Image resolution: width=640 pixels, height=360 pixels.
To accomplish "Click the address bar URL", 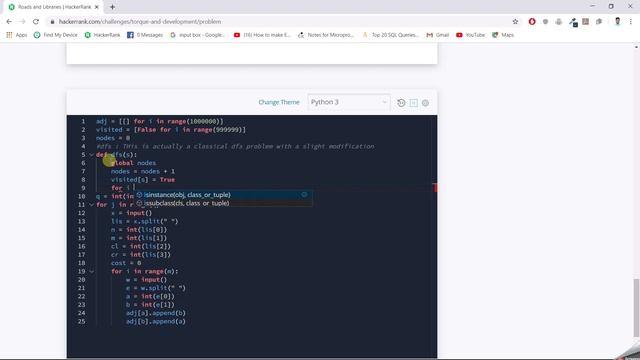I will click(140, 22).
